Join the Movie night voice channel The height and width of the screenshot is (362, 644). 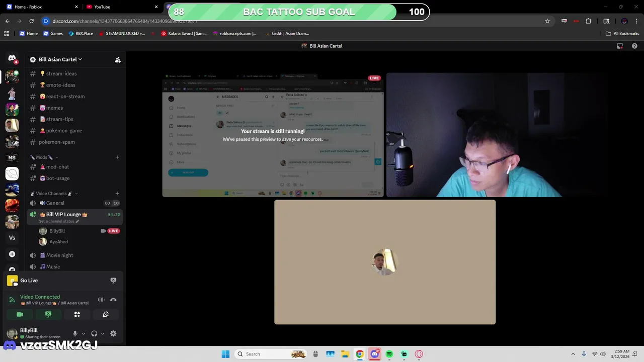[x=74, y=255]
